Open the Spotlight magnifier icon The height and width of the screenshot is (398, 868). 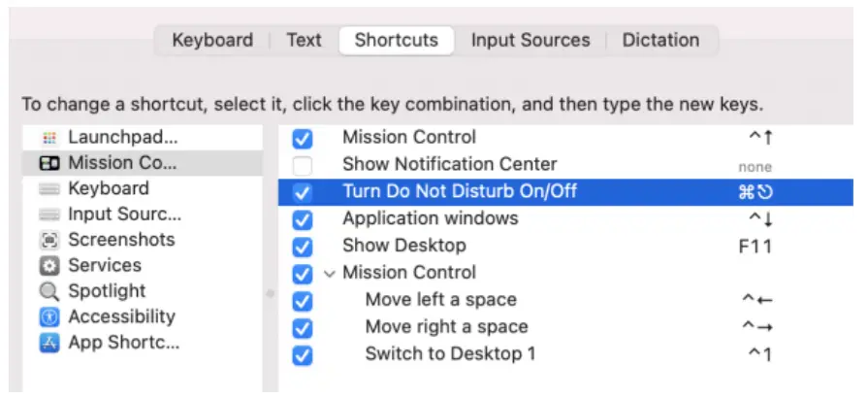[x=49, y=291]
